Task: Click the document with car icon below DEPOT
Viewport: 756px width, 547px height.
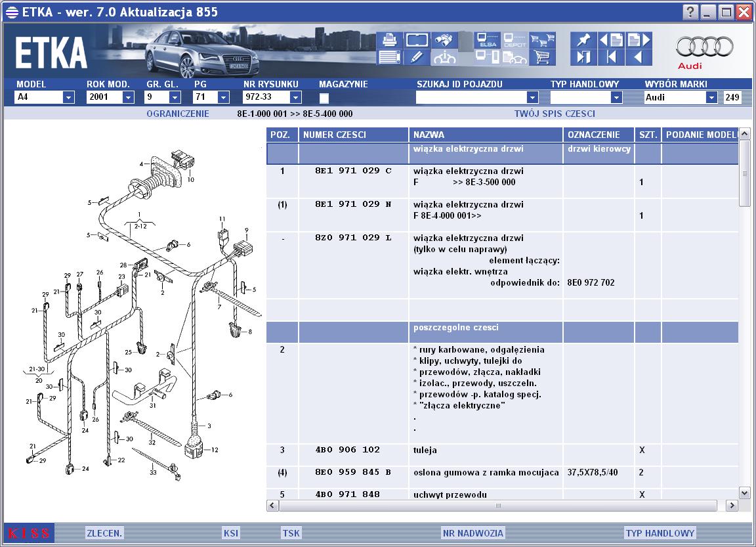Action: pyautogui.click(x=514, y=57)
